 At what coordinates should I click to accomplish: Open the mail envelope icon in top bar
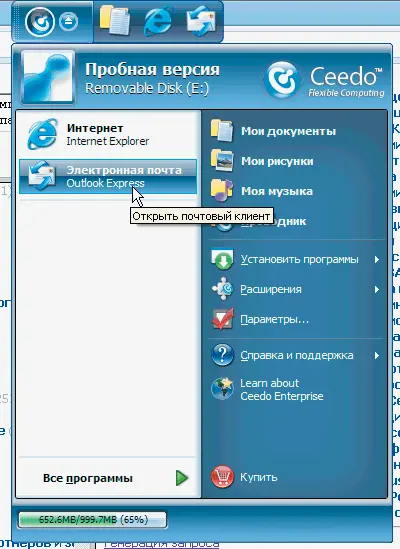pos(201,21)
